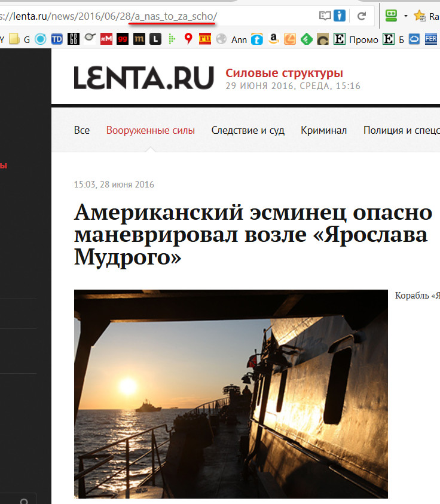Go to Lenta.ru homepage via logo
The image size is (440, 504).
pos(143,78)
